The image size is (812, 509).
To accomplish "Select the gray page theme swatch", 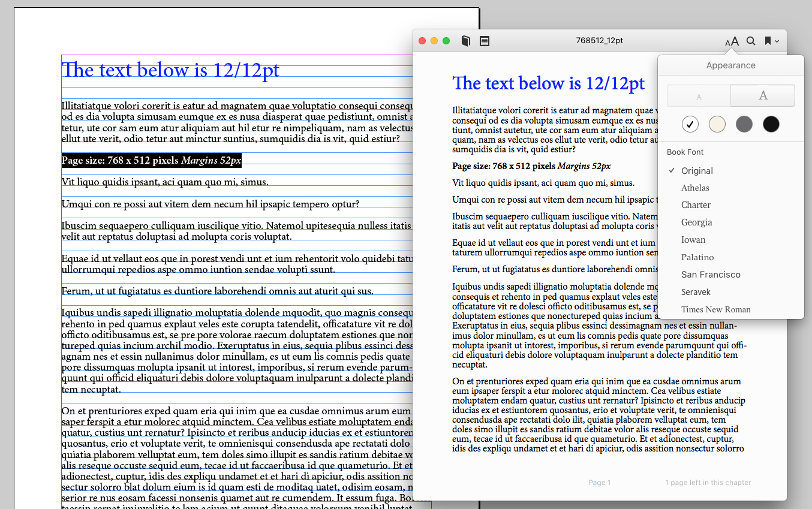I will [x=744, y=124].
